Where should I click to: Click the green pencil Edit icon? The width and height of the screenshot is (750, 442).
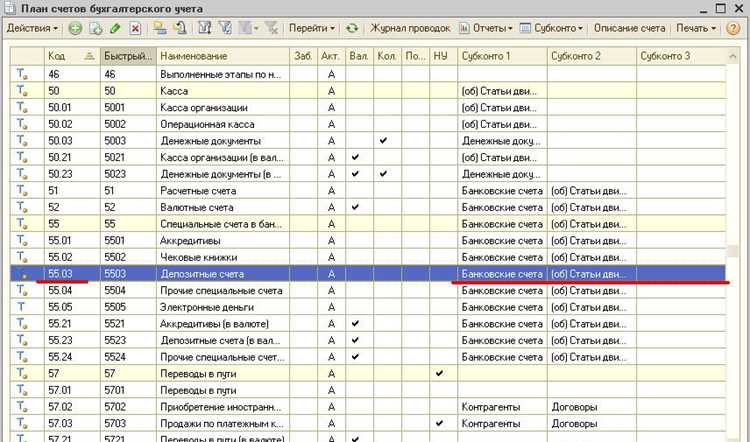click(x=115, y=29)
